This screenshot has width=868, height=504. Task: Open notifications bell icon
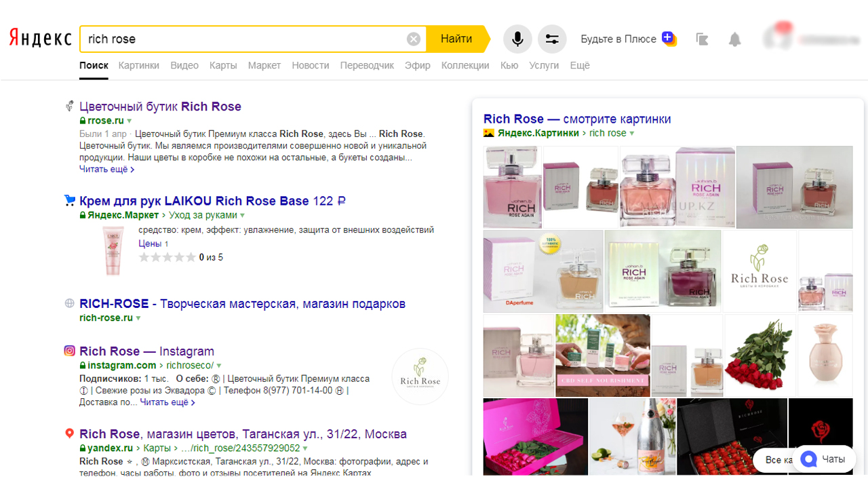click(x=734, y=39)
